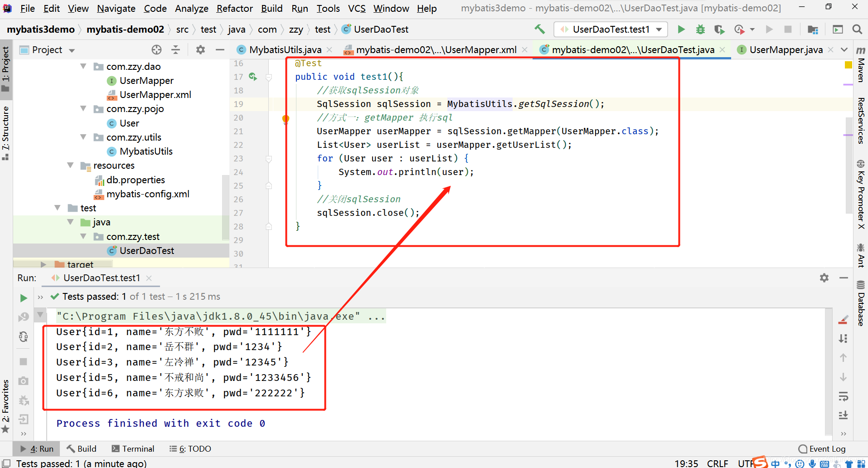Rerun tests in the Run panel

click(24, 298)
